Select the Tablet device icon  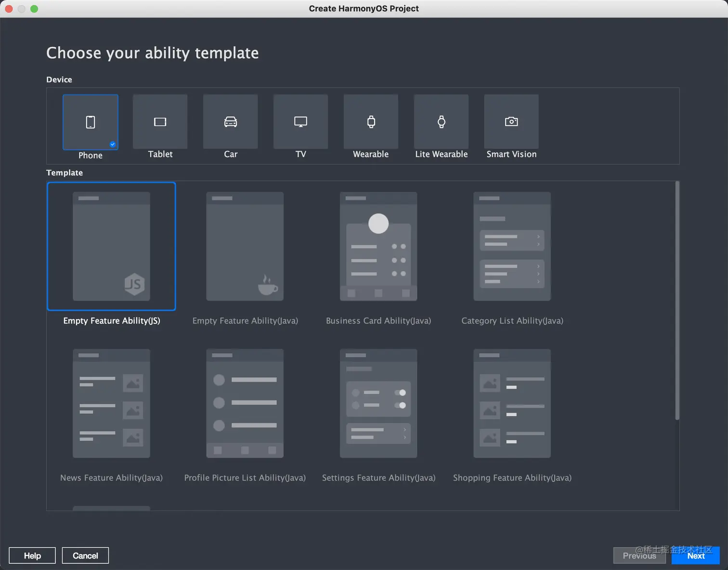click(x=160, y=122)
